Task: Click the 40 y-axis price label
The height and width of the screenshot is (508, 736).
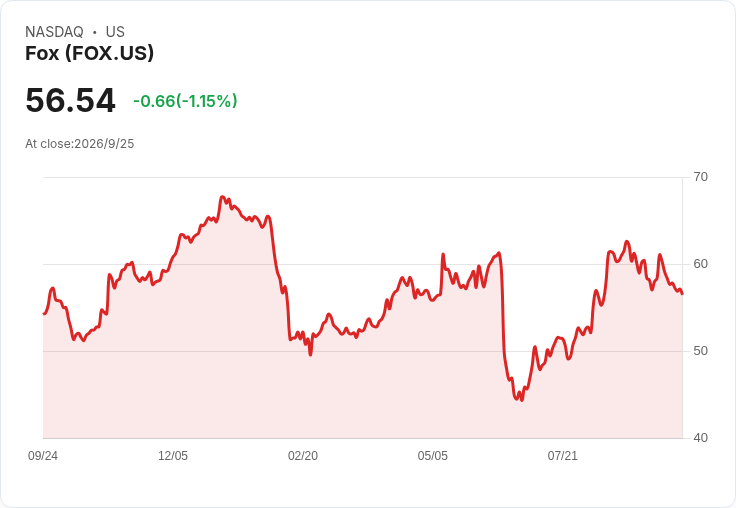Action: point(700,438)
